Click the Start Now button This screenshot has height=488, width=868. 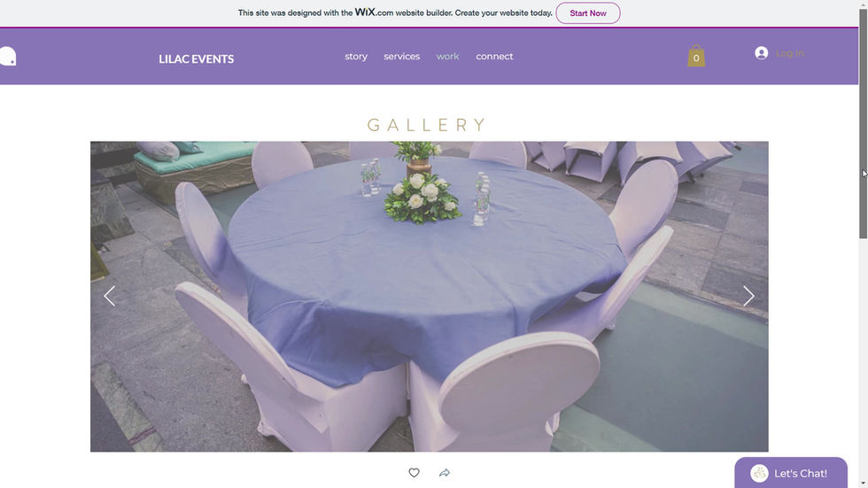coord(588,12)
